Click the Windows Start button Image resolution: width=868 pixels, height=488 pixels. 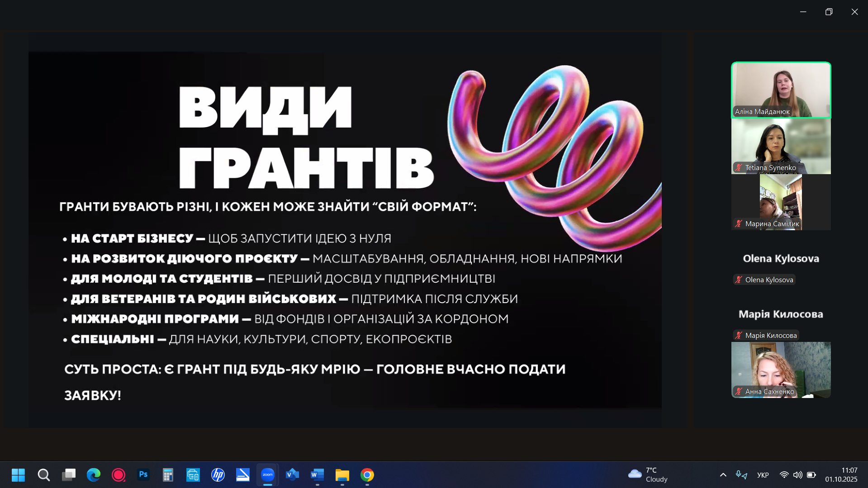tap(18, 475)
